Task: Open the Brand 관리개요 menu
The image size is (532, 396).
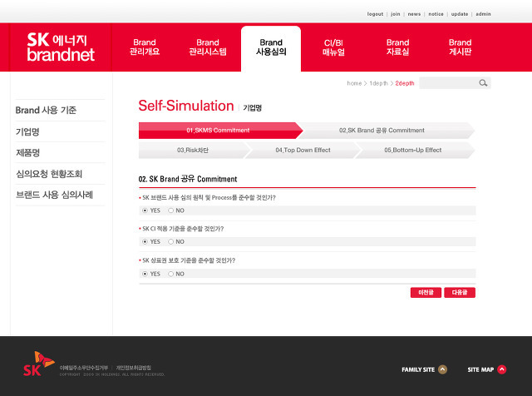Action: point(145,47)
